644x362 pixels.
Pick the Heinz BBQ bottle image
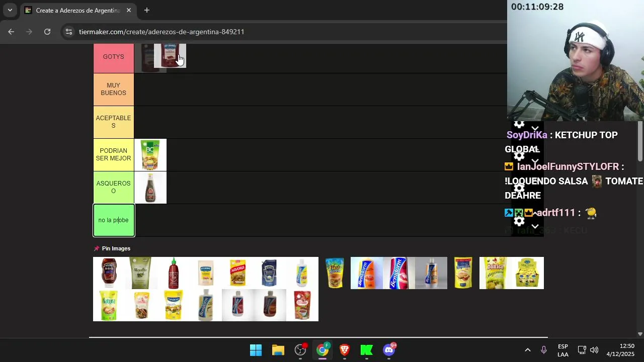109,273
